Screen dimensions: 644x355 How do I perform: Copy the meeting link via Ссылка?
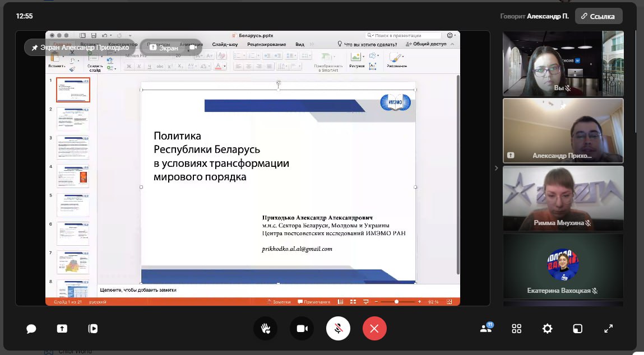point(599,16)
